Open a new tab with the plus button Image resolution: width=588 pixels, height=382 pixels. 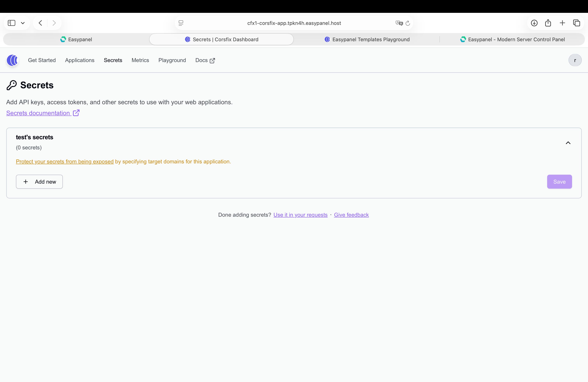[x=562, y=23]
